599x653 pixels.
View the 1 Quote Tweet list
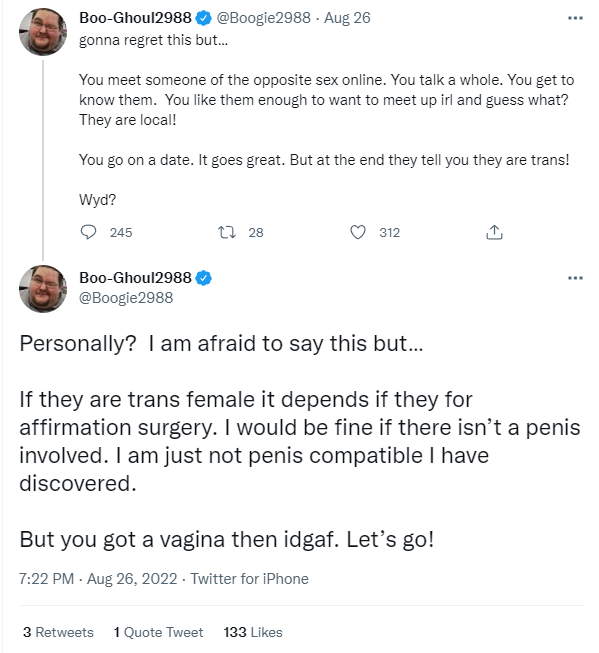158,632
